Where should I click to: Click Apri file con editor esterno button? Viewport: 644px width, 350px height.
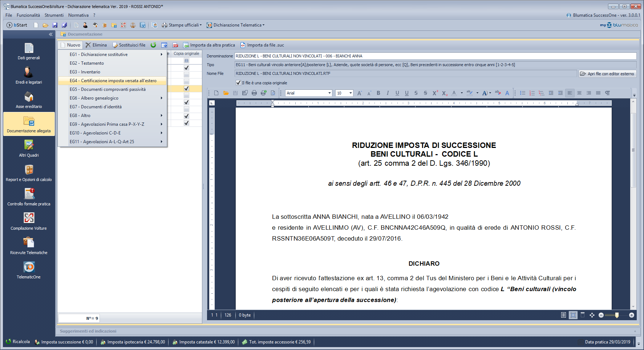[x=607, y=74]
